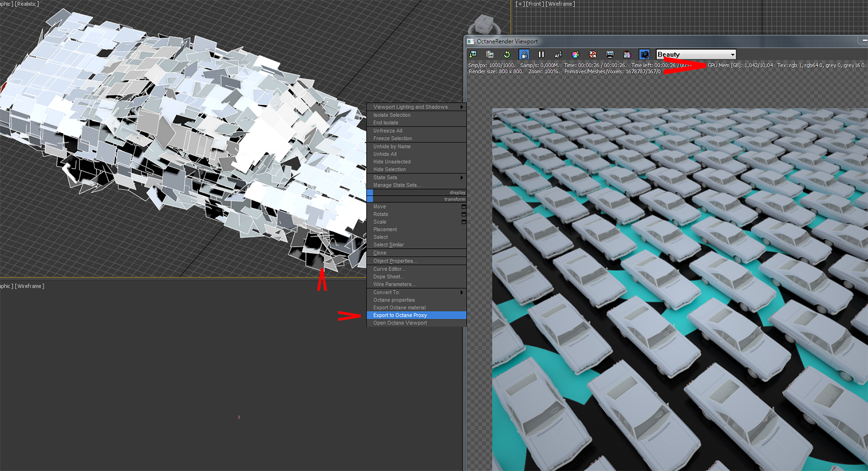The height and width of the screenshot is (471, 868).
Task: Click the save render icon in Octane toolbar
Action: point(473,54)
